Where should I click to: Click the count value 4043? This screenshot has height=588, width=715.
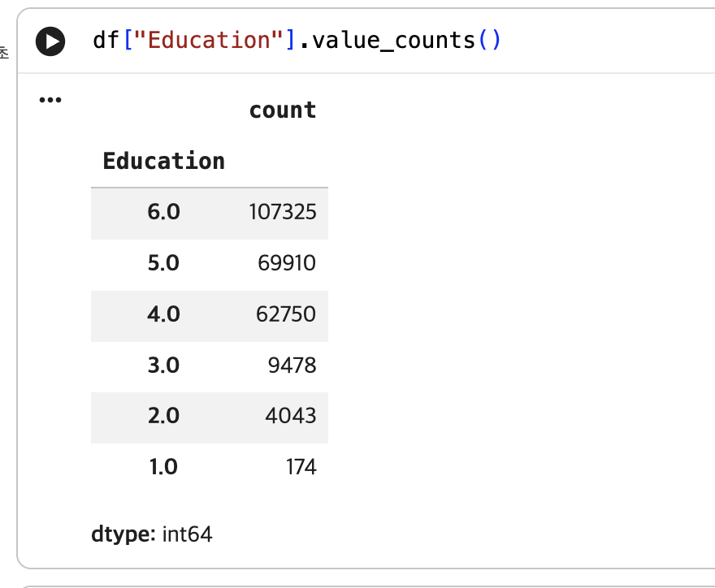(x=291, y=416)
